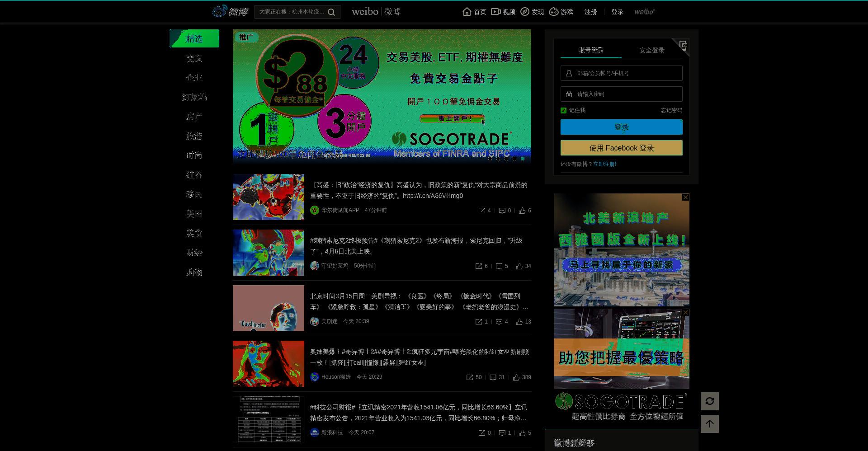Open the 奇异博士2 post thumbnail
This screenshot has width=868, height=451.
tap(269, 364)
